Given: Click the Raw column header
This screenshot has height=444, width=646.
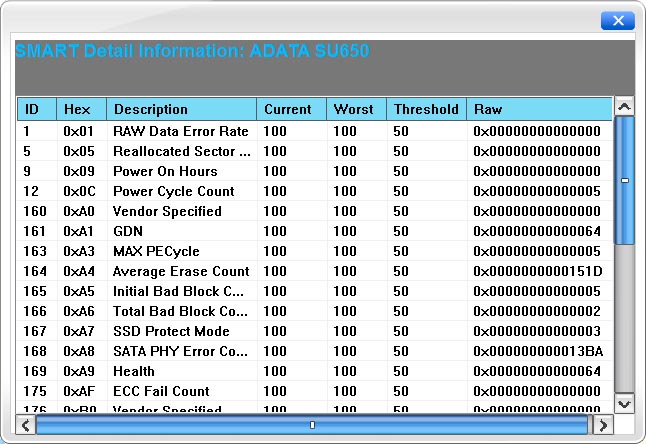Looking at the screenshot, I should pos(540,109).
